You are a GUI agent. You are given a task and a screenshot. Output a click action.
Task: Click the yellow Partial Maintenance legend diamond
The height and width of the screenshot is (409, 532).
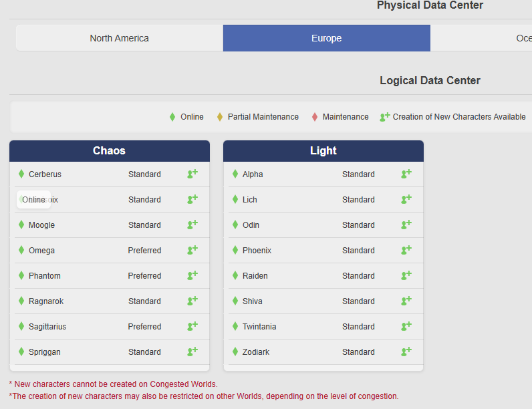[x=220, y=117]
